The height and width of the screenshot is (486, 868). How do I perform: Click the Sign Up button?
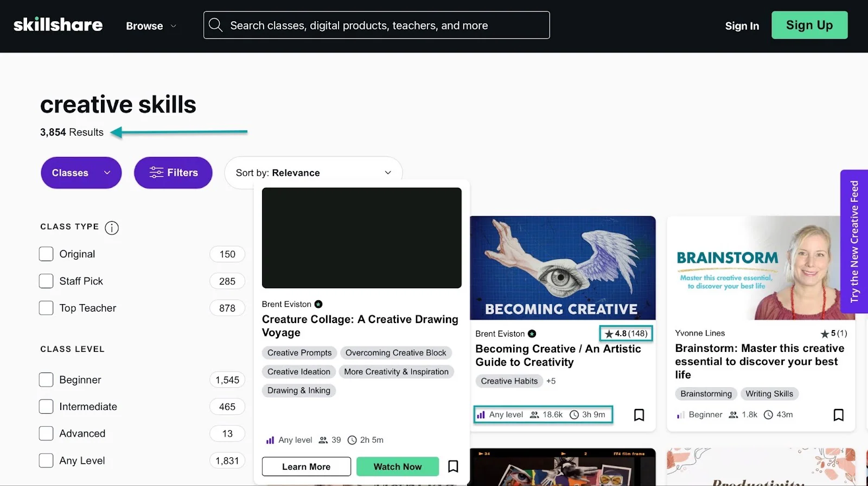[809, 25]
